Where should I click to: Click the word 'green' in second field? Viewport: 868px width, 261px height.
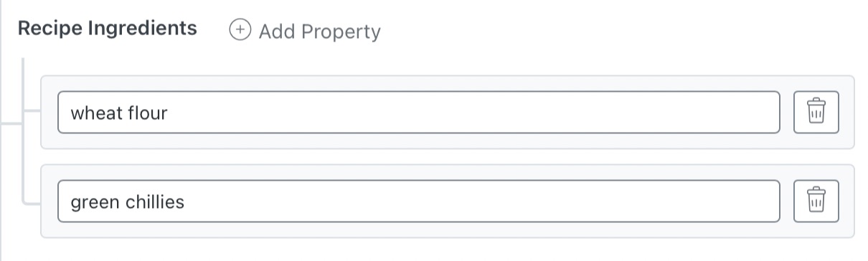point(95,203)
